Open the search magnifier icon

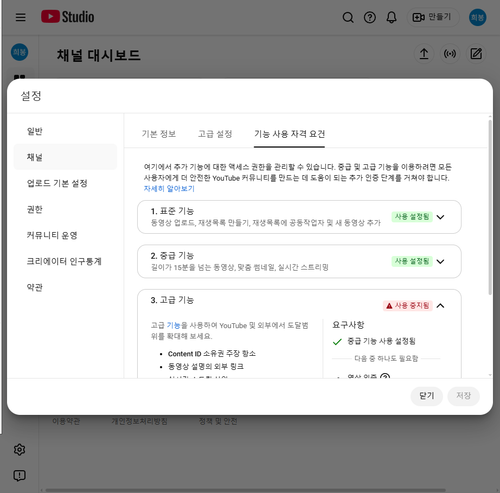tap(348, 17)
